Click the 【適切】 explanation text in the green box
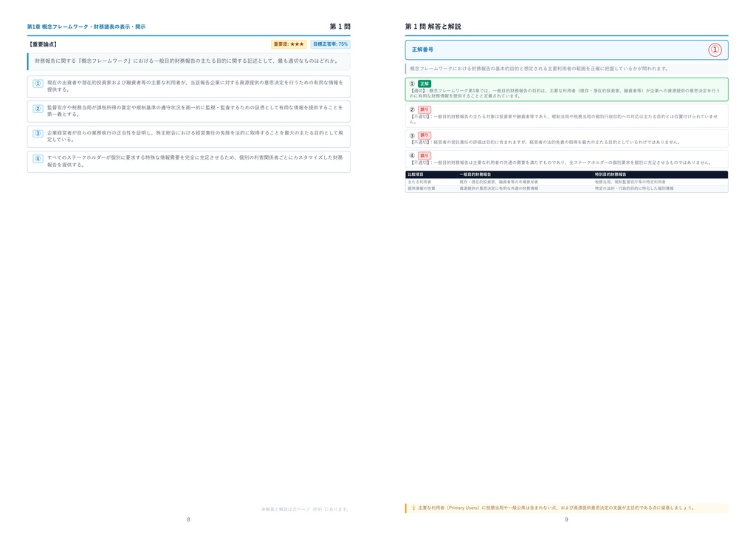This screenshot has width=756, height=535. pos(565,93)
